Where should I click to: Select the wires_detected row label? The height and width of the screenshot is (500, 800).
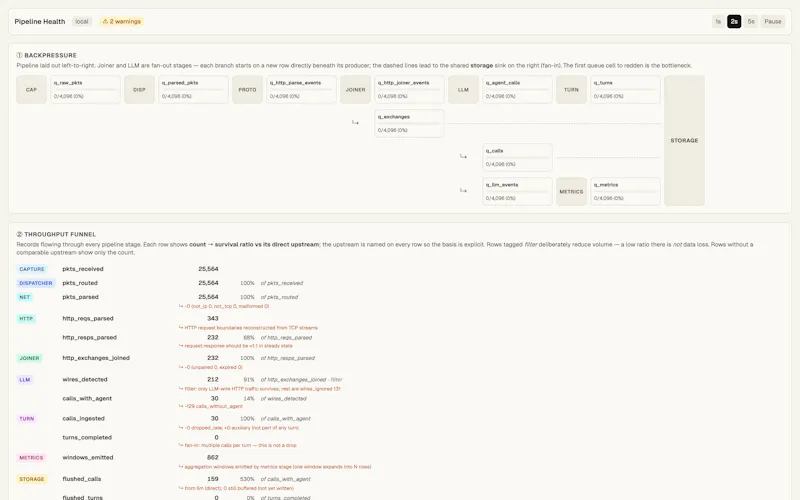coord(85,380)
